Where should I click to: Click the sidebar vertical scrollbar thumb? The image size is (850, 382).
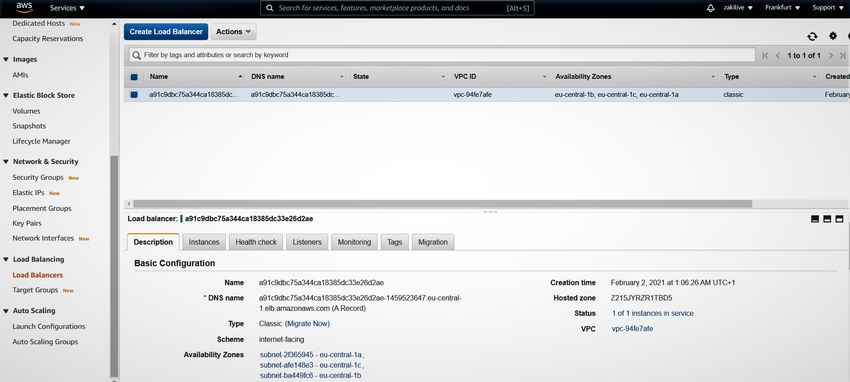114,267
